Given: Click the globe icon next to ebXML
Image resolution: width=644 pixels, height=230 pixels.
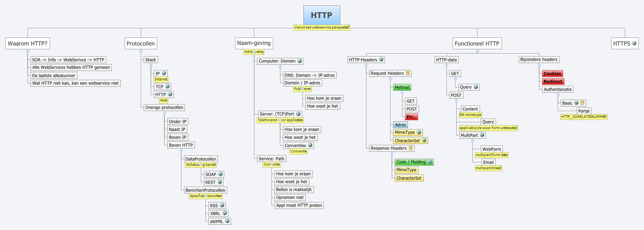Looking at the screenshot, I should (227, 221).
